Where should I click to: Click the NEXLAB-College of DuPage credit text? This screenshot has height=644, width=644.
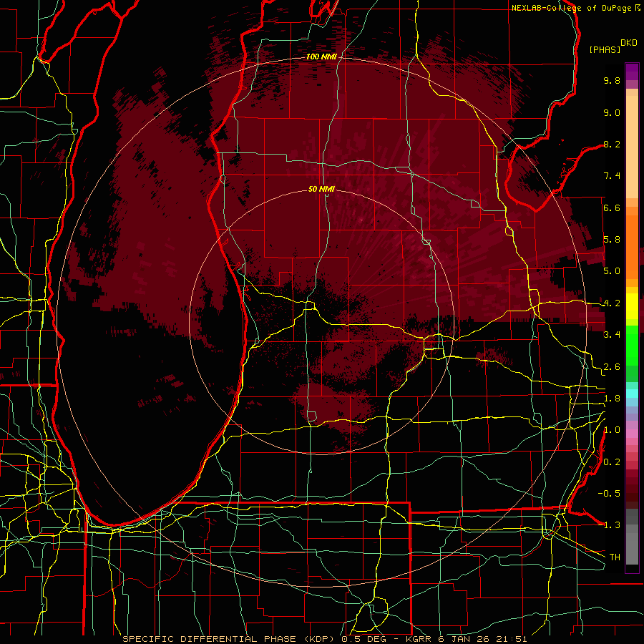(571, 8)
